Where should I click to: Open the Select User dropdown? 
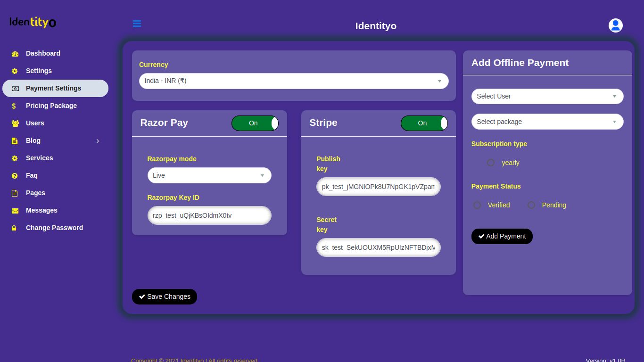(x=547, y=96)
